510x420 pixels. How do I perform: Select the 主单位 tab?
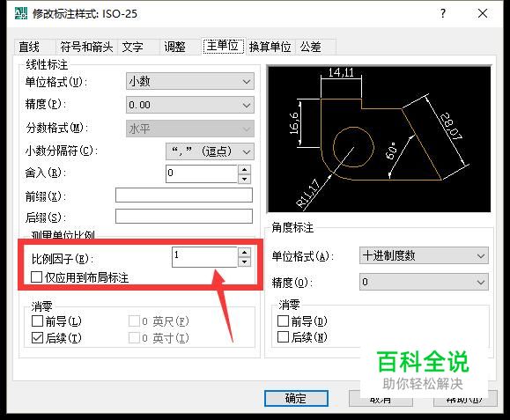click(223, 46)
